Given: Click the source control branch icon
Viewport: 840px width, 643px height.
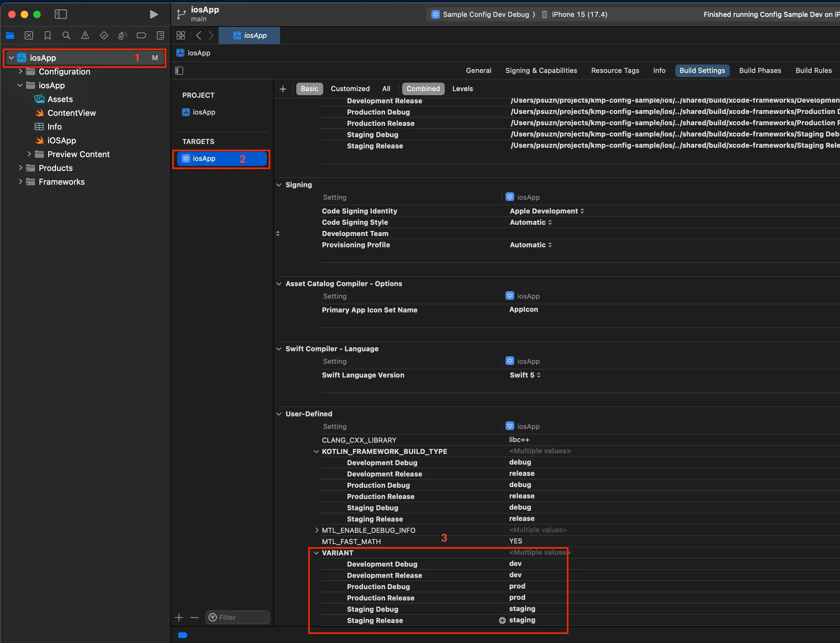Looking at the screenshot, I should (x=181, y=14).
